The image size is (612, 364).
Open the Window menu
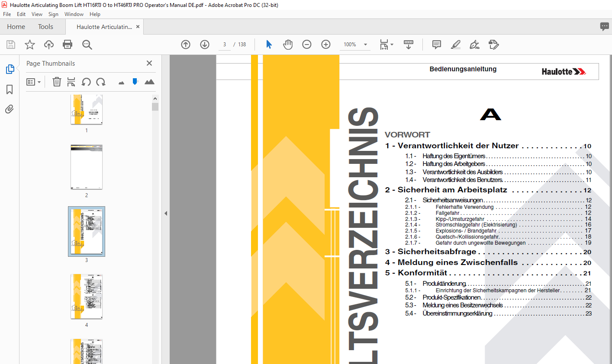click(74, 14)
